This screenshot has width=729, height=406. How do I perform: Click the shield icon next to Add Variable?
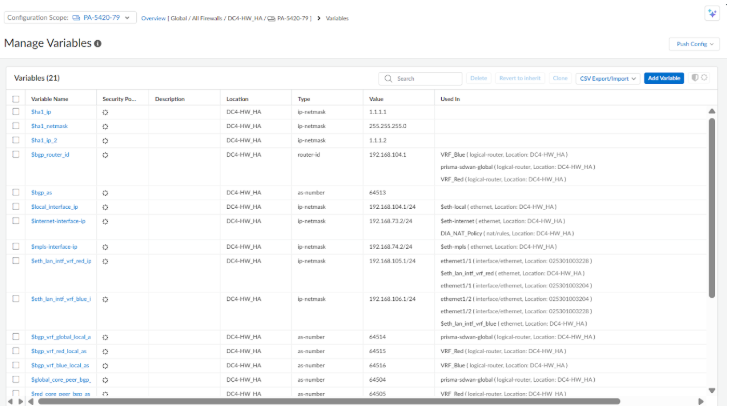[x=694, y=77]
